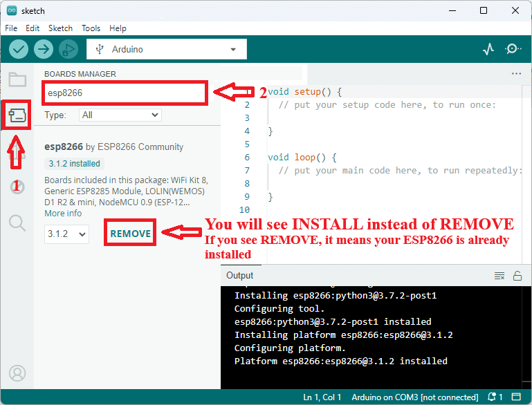Viewport: 532px width, 405px height.
Task: Click the '3.1.2 installed' badge
Action: click(x=74, y=164)
